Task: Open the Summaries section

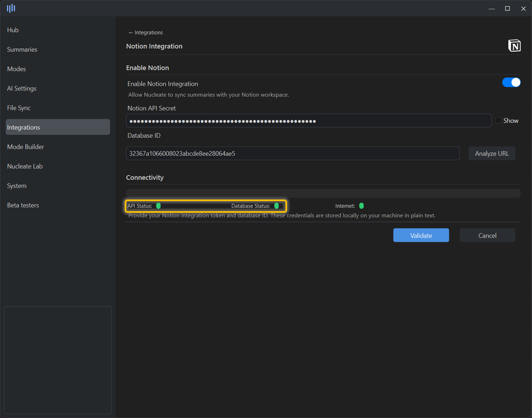Action: click(x=22, y=49)
